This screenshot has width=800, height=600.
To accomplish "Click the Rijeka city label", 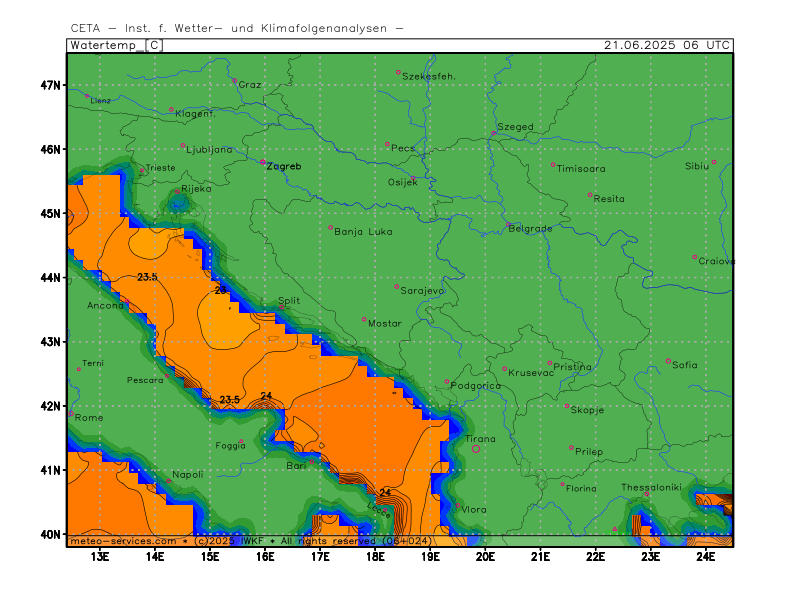I will tap(196, 189).
